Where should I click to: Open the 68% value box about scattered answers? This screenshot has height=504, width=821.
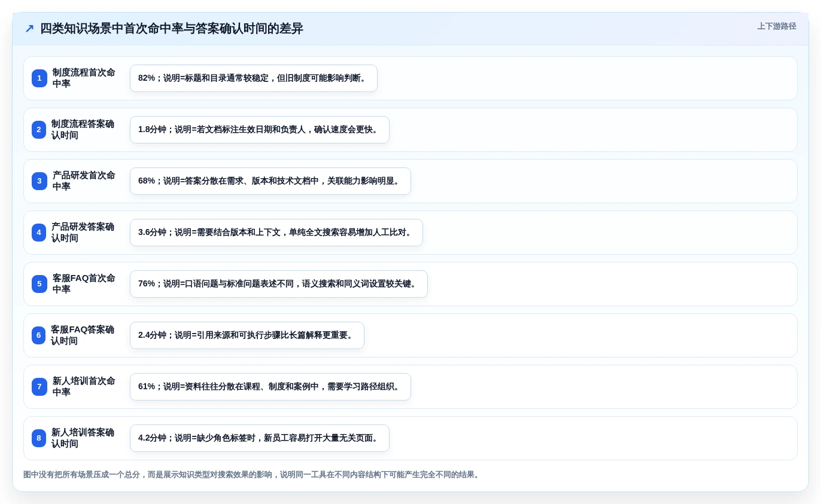click(x=270, y=181)
